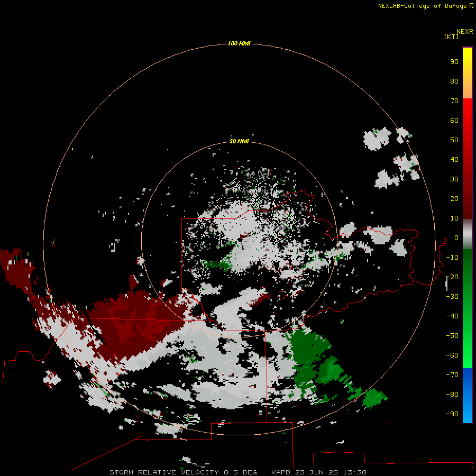Click the NEXR label above the color scale
476x476 pixels.
pyautogui.click(x=465, y=32)
